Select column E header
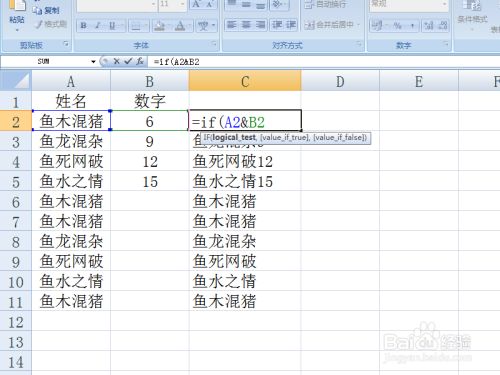 [x=419, y=81]
